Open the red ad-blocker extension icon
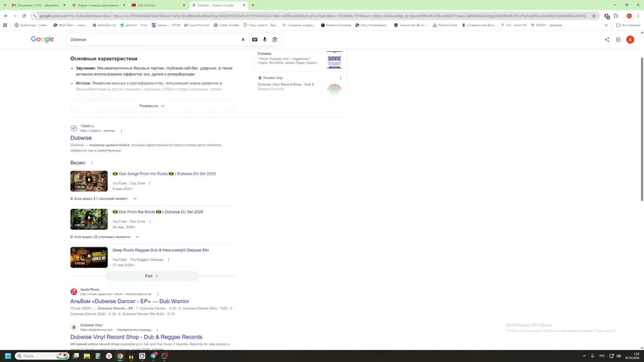Screen dimensions: 644x362 (607, 16)
